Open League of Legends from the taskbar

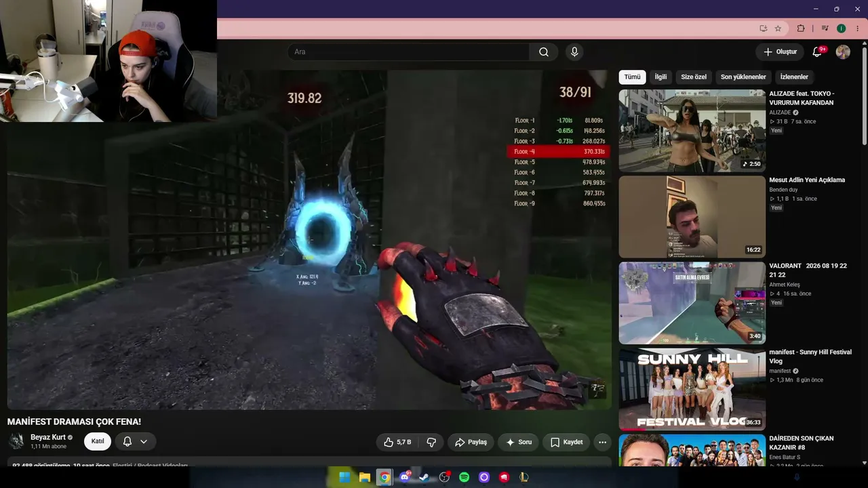[524, 477]
